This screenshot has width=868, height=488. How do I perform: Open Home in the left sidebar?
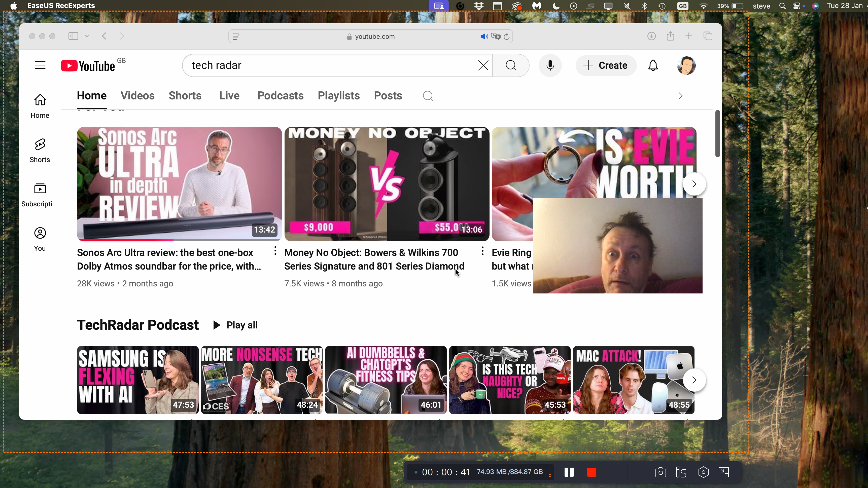40,106
